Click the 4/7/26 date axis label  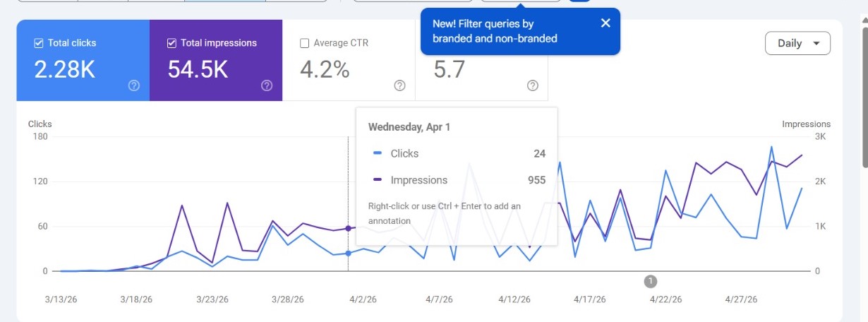click(x=438, y=299)
